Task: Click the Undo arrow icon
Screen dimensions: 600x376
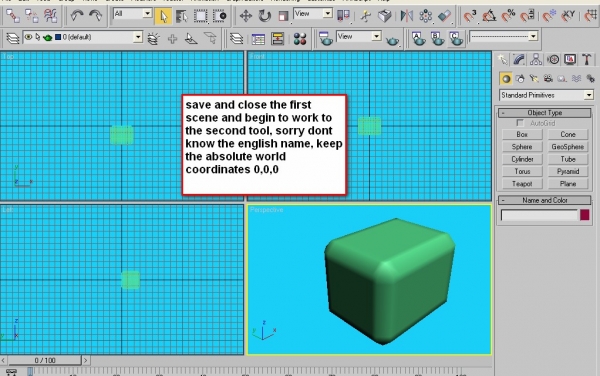Action: coord(77,16)
